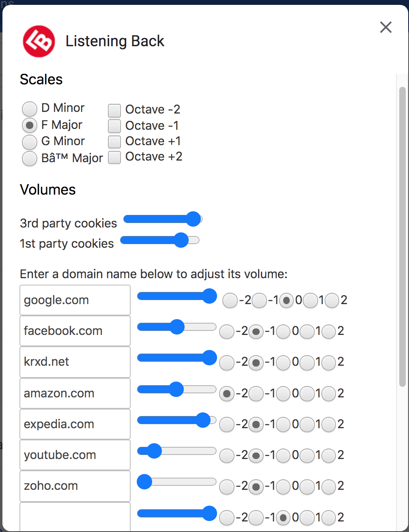Choose the B♭ Major scale option
Image resolution: width=409 pixels, height=532 pixels.
tap(30, 159)
